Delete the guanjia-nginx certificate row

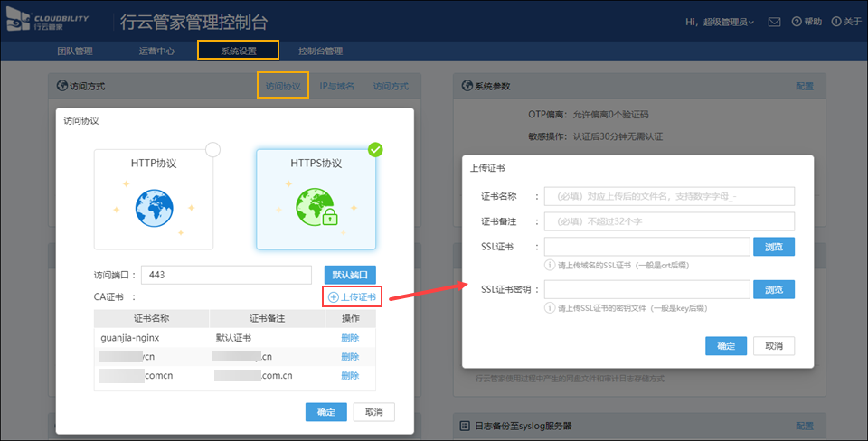pos(350,338)
